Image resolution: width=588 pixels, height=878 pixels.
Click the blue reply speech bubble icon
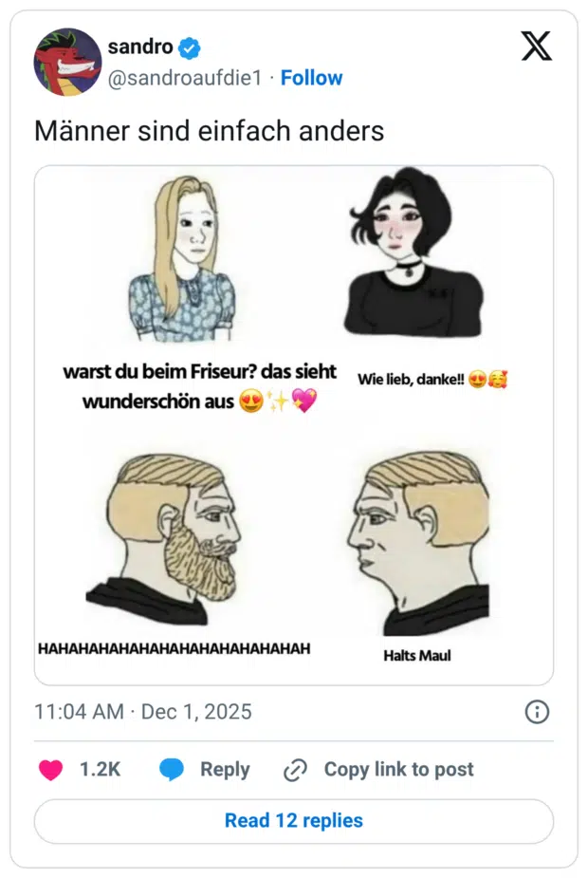point(172,770)
